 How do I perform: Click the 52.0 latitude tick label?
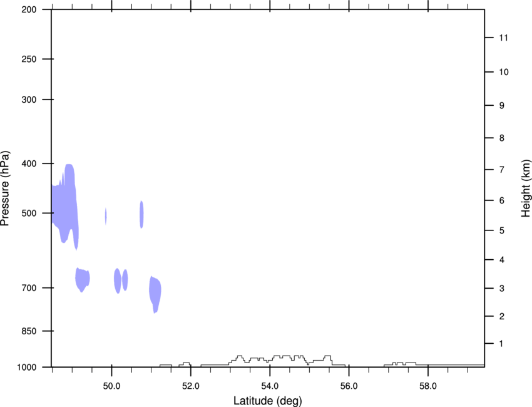point(191,386)
